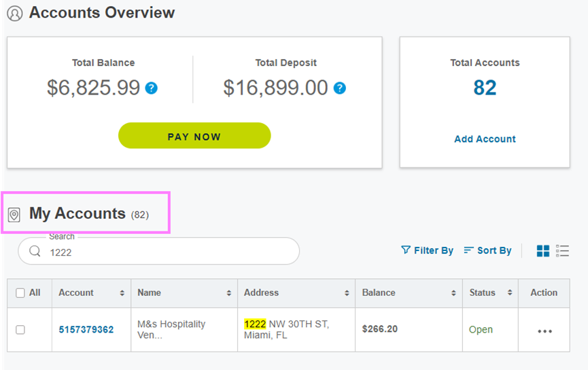Image resolution: width=588 pixels, height=370 pixels.
Task: Click the Filter By funnel icon
Action: (x=405, y=250)
